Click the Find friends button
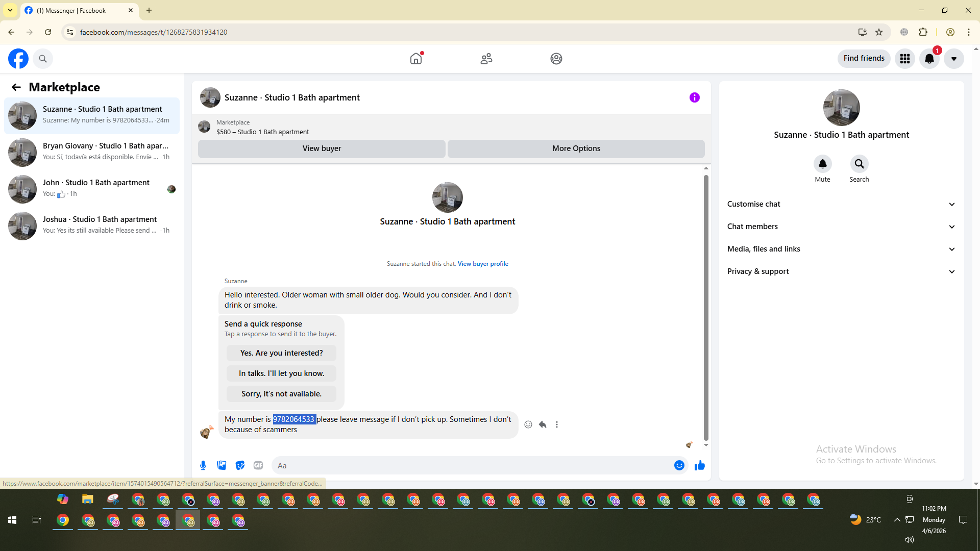This screenshot has height=551, width=980. (x=864, y=59)
